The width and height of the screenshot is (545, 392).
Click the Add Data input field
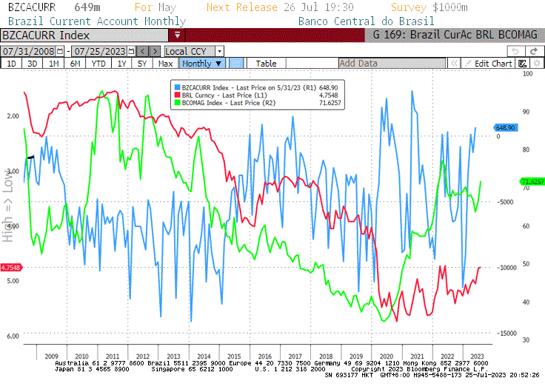[392, 64]
